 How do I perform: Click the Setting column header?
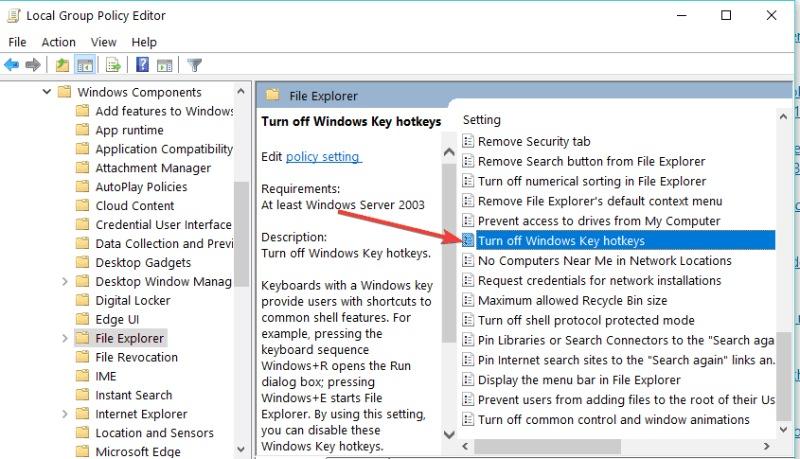tap(482, 120)
